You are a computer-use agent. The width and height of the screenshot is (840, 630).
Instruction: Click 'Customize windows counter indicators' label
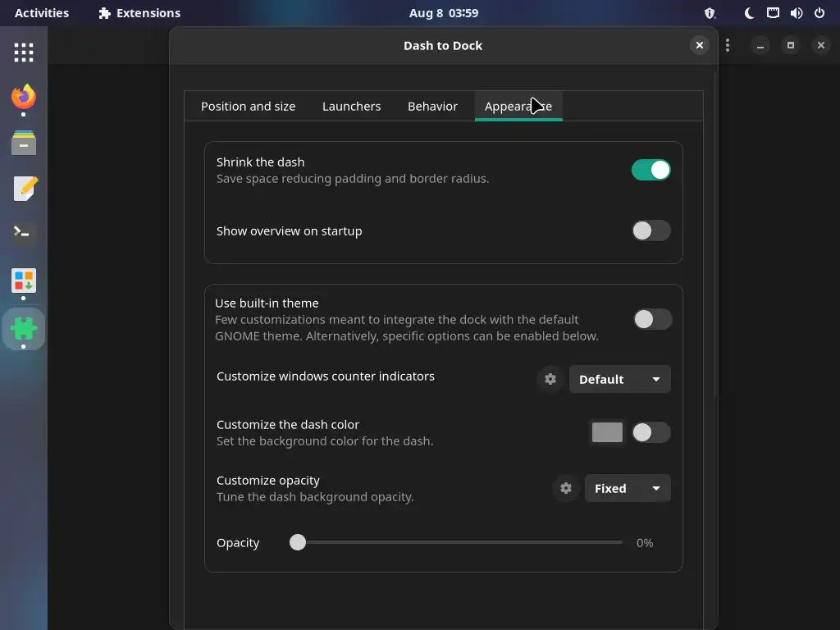(x=325, y=377)
